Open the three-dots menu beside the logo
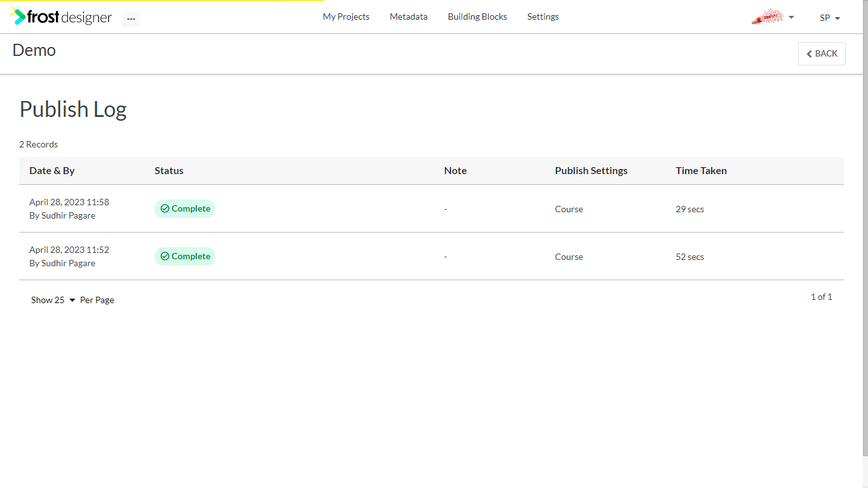Image resolution: width=868 pixels, height=488 pixels. [131, 19]
